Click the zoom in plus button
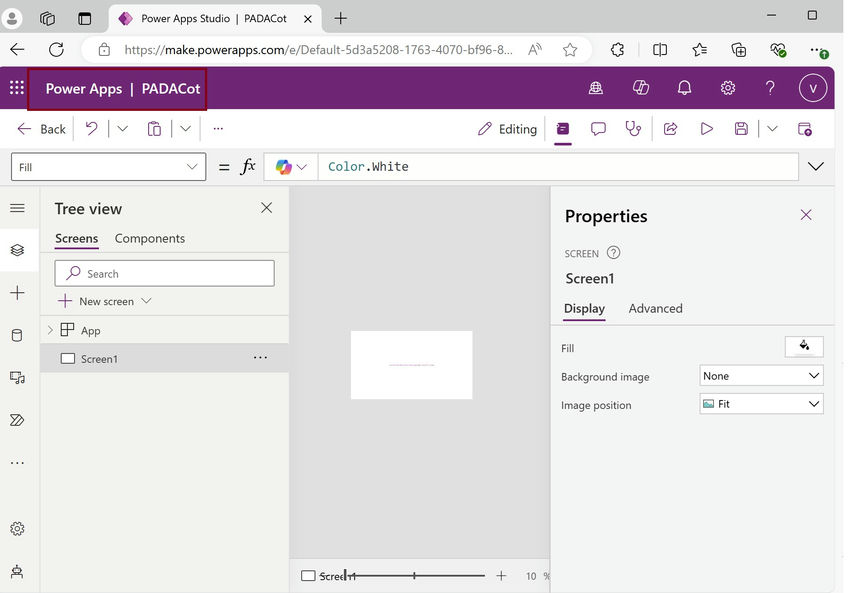850x593 pixels. 501,576
